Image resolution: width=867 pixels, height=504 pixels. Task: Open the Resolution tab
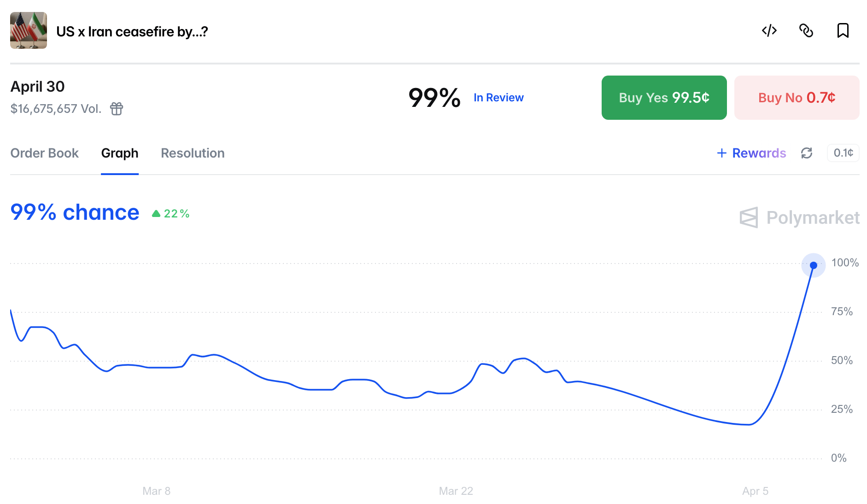click(193, 153)
